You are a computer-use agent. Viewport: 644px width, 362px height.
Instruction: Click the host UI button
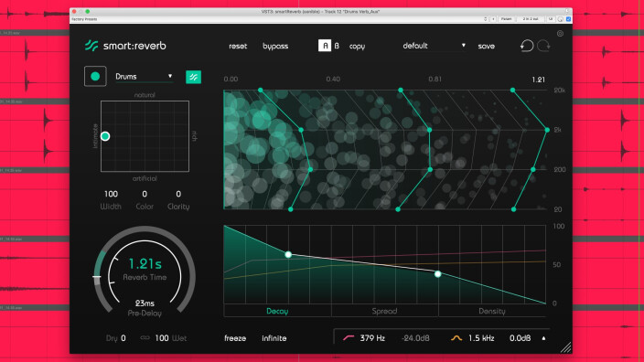551,19
